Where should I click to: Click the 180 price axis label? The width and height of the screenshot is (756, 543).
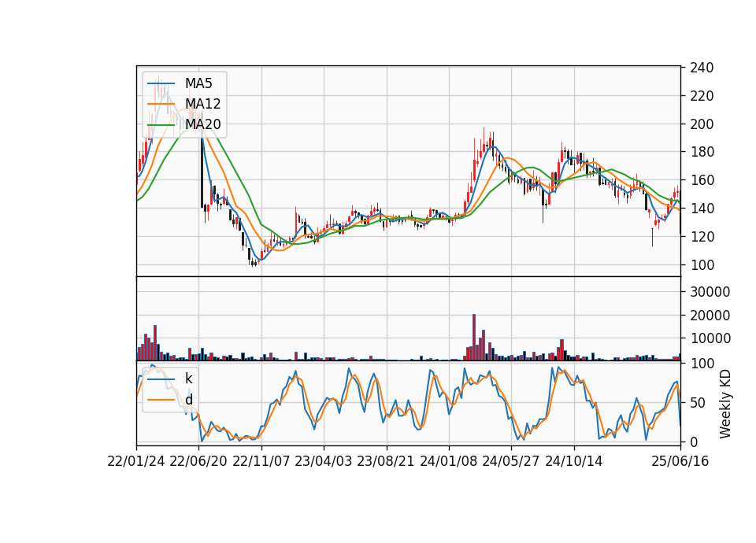click(x=702, y=152)
